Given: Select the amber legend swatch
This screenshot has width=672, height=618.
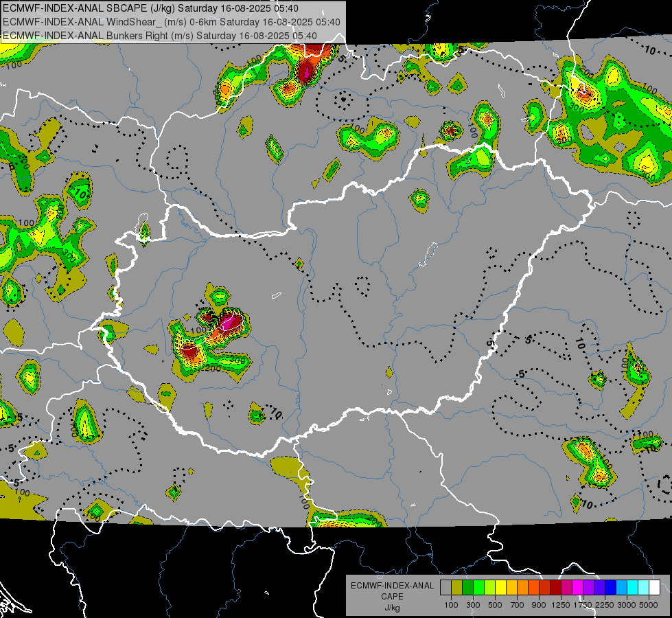Looking at the screenshot, I should click(511, 587).
